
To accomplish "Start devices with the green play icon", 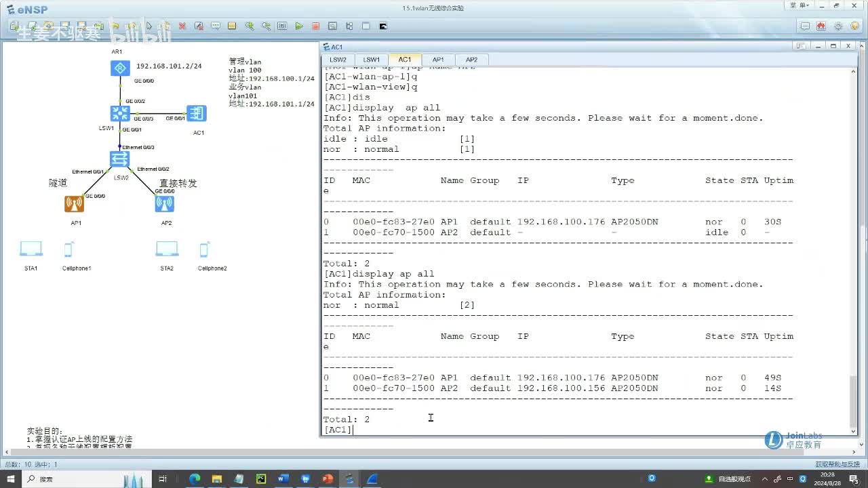I will 299,26.
